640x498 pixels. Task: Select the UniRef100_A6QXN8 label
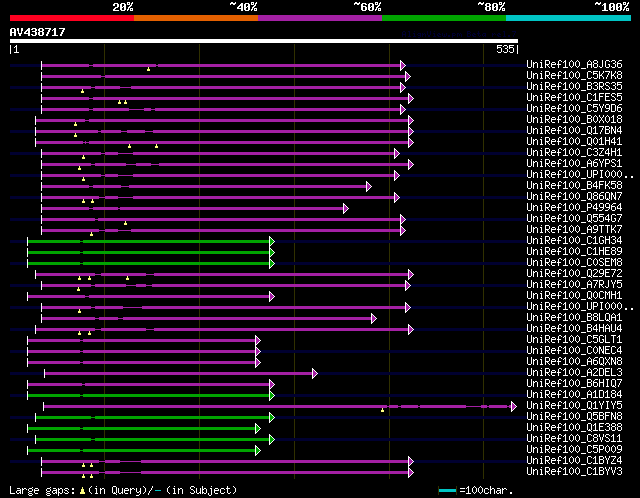coord(574,362)
